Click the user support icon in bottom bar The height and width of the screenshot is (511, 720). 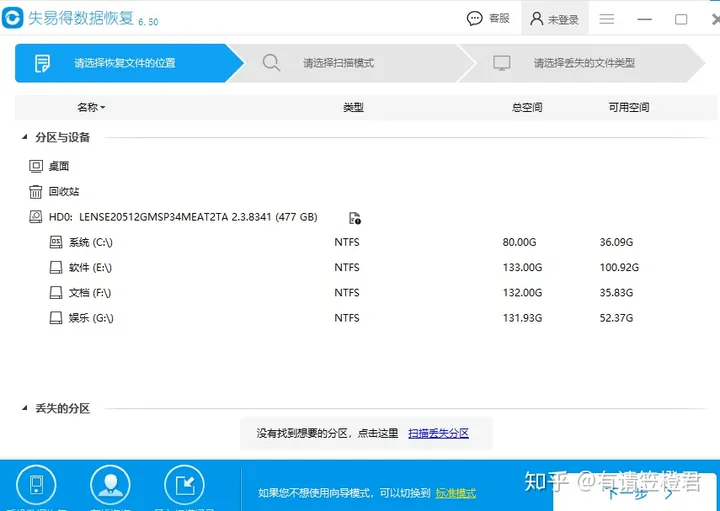pyautogui.click(x=110, y=487)
